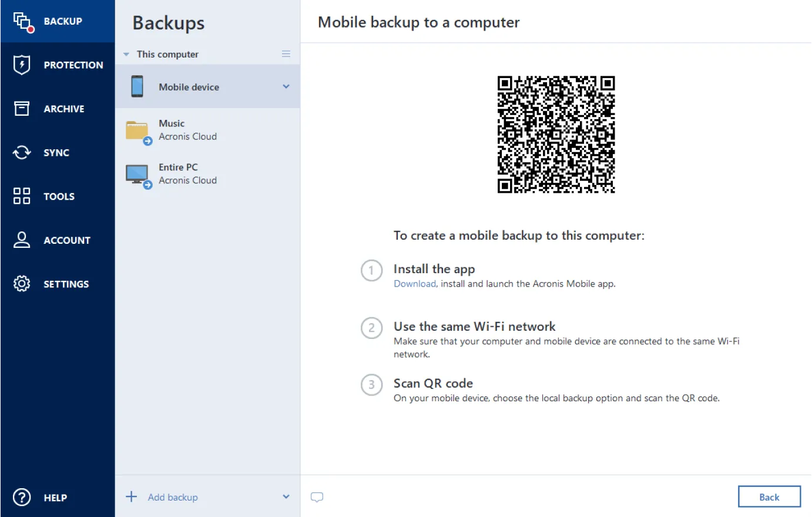The width and height of the screenshot is (812, 517).
Task: Click the plus icon for Add backup
Action: click(132, 496)
